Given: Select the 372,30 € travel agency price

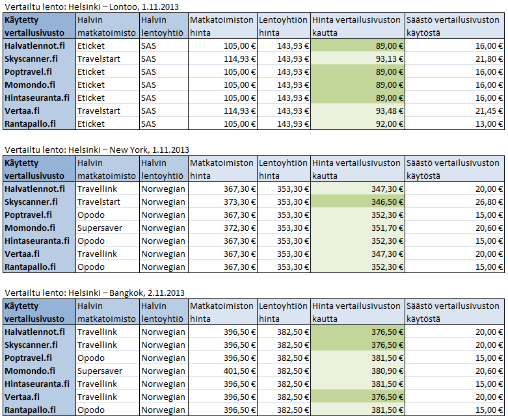Looking at the screenshot, I should (222, 228).
